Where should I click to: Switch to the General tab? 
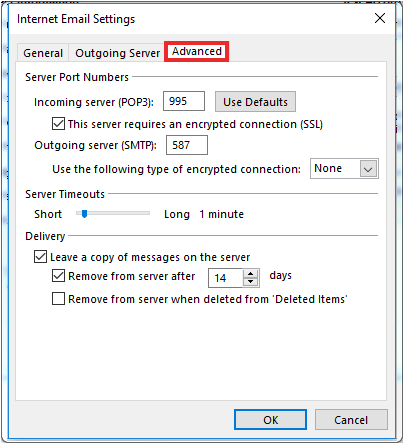[43, 53]
